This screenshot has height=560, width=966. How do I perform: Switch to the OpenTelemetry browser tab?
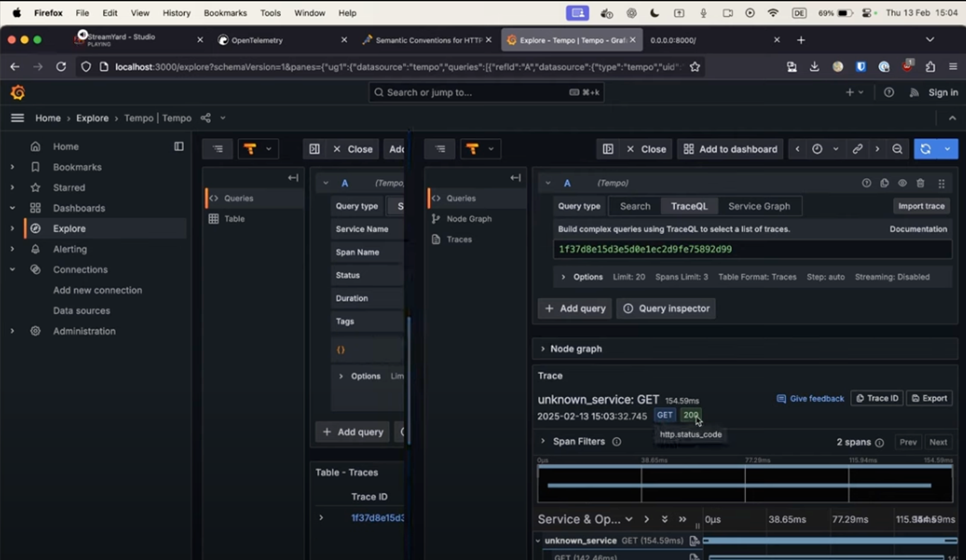point(282,40)
